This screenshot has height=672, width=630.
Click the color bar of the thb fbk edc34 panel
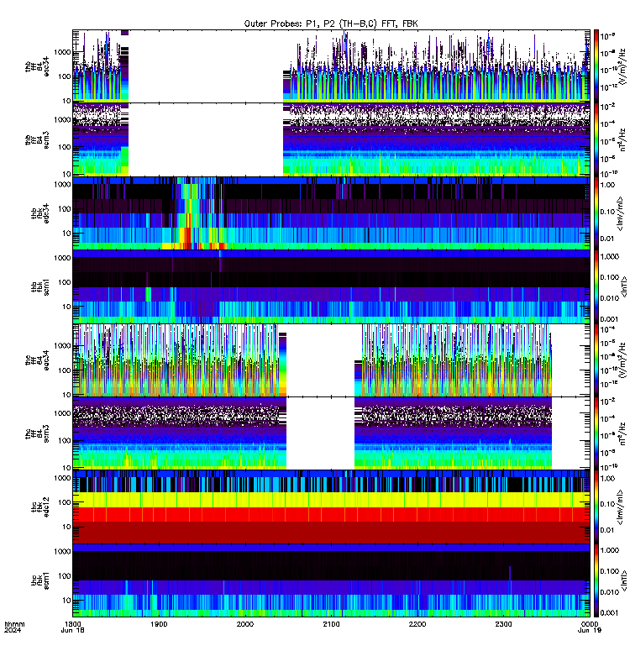(x=596, y=213)
